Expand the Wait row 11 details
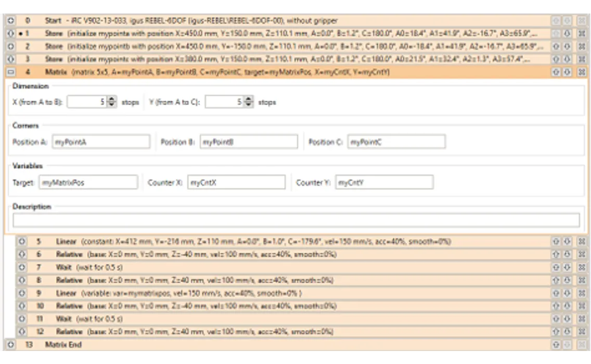591x364 pixels. click(22, 319)
